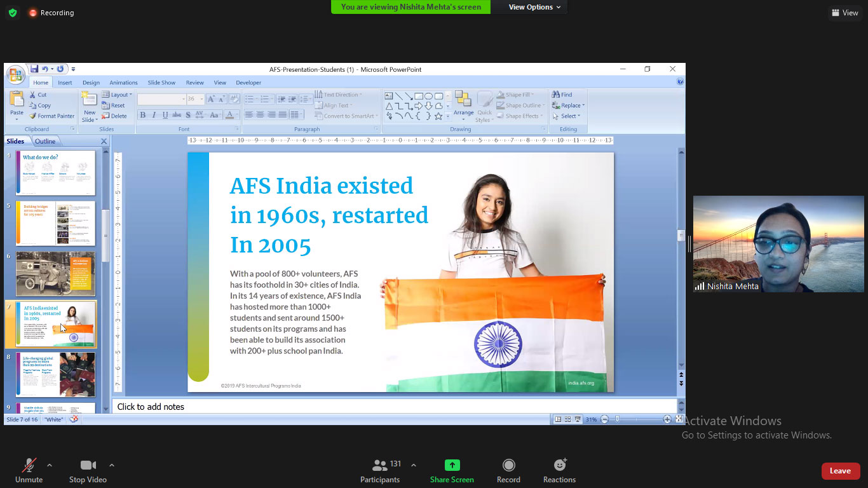Click zoom slider handle in status bar
Image resolution: width=868 pixels, height=488 pixels.
(x=618, y=419)
